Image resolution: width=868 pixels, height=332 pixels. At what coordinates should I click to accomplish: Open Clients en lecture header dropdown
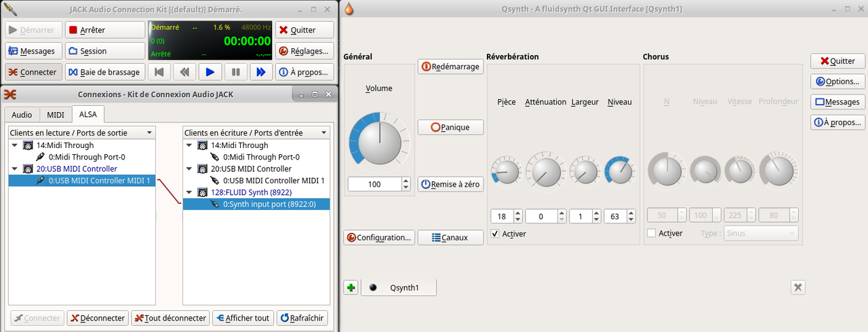coord(82,132)
